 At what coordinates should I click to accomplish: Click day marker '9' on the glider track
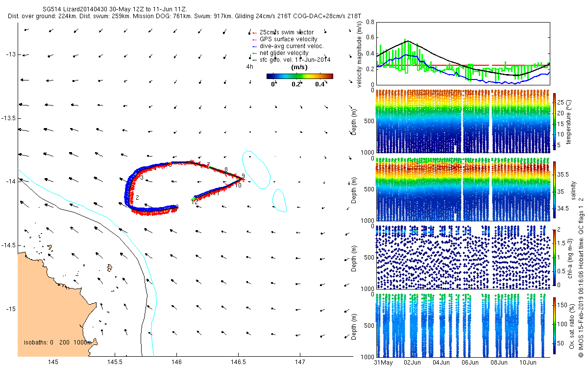click(243, 176)
